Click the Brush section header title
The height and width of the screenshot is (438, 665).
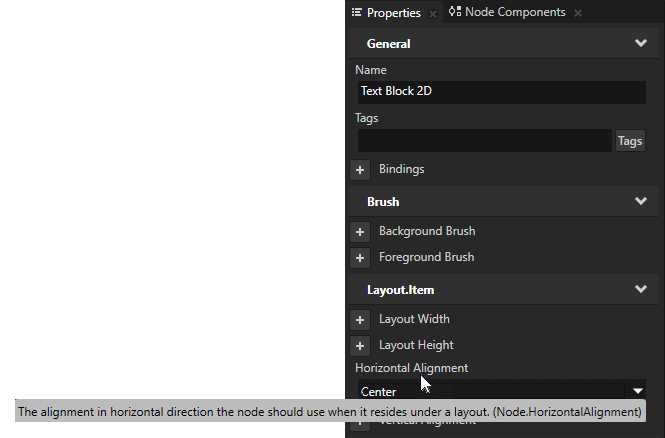click(x=383, y=201)
